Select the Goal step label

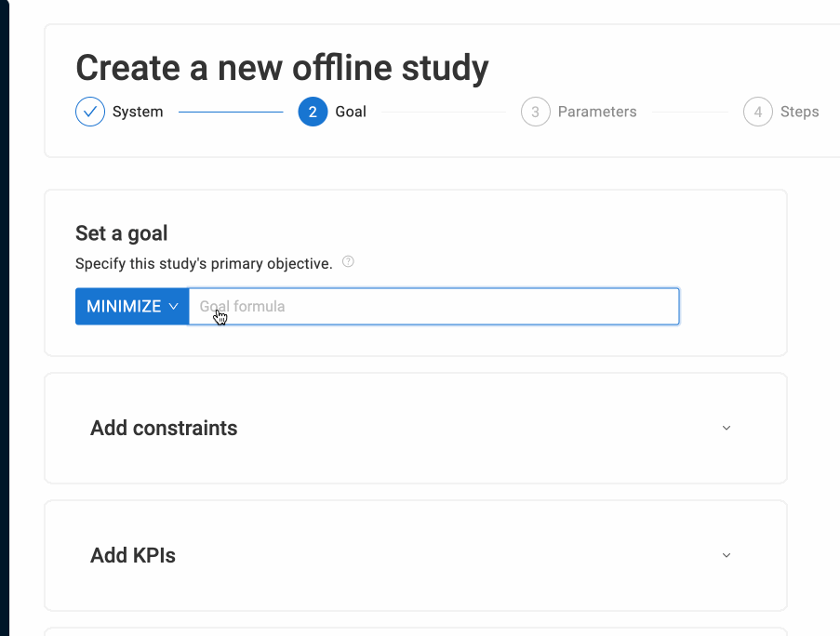point(351,112)
